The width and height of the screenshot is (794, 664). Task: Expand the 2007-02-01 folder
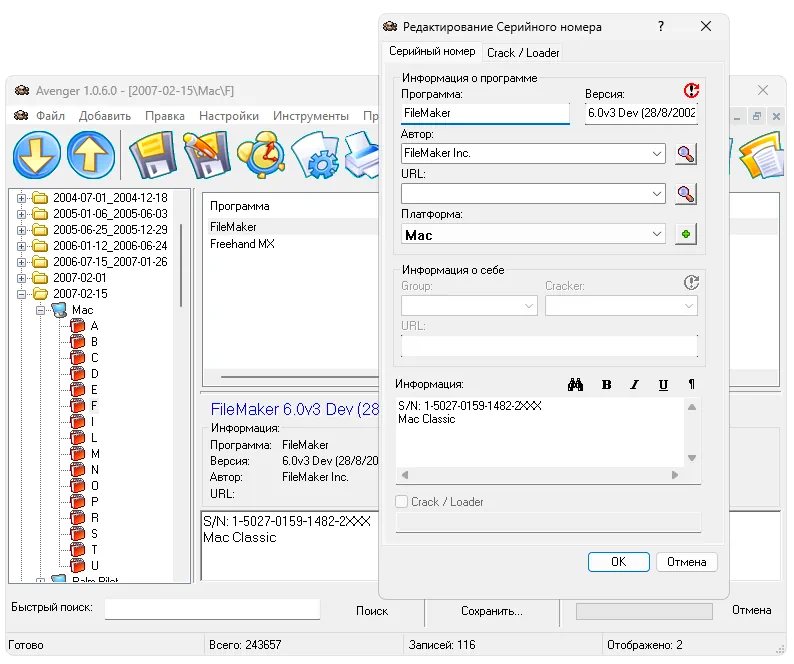point(21,278)
